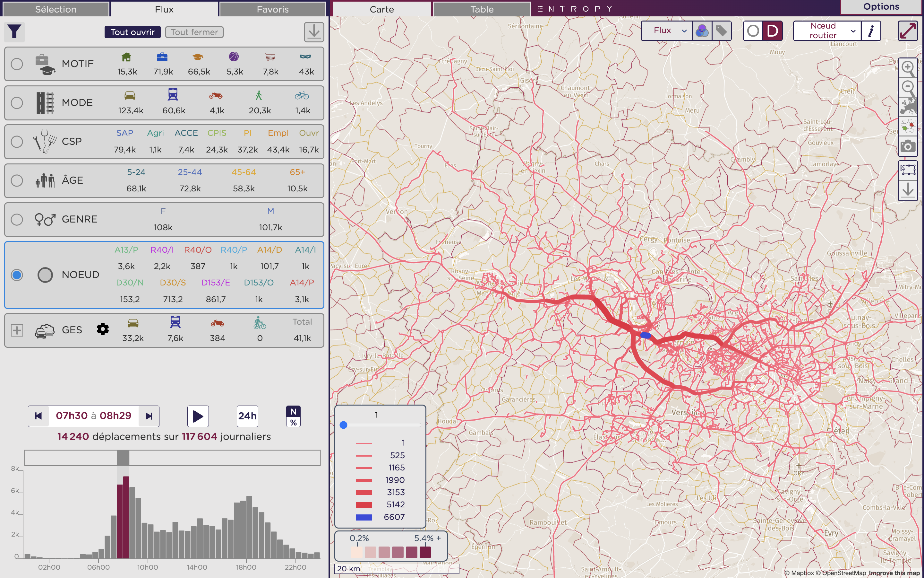Switch to the Carte tab
Image resolution: width=924 pixels, height=578 pixels.
(x=382, y=9)
